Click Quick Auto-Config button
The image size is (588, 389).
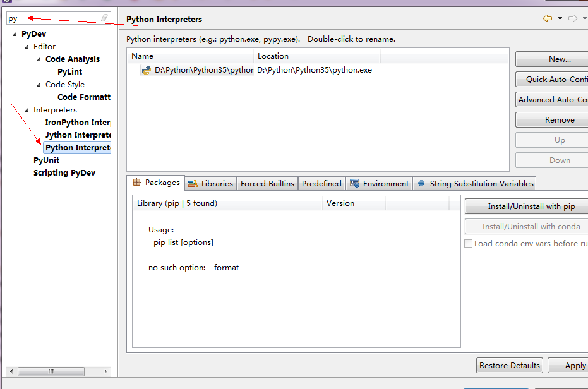(x=551, y=80)
